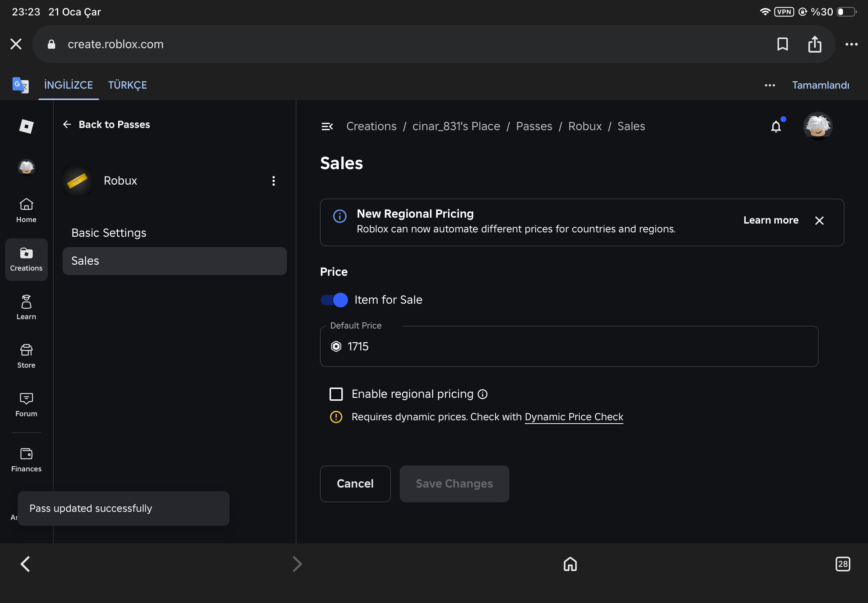Viewport: 868px width, 603px height.
Task: Toggle the Item for Sale switch
Action: click(x=334, y=300)
